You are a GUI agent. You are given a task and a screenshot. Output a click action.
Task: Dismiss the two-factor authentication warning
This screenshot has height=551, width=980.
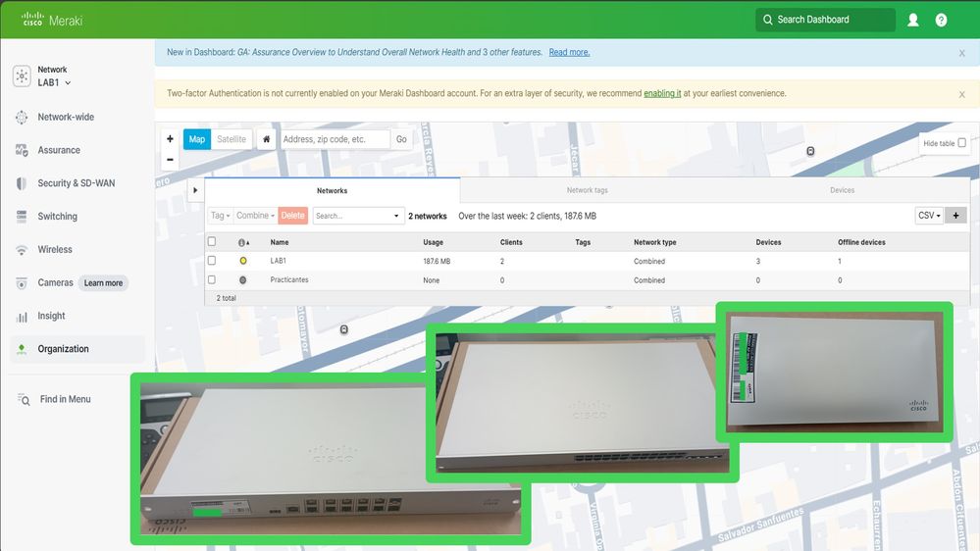click(961, 95)
